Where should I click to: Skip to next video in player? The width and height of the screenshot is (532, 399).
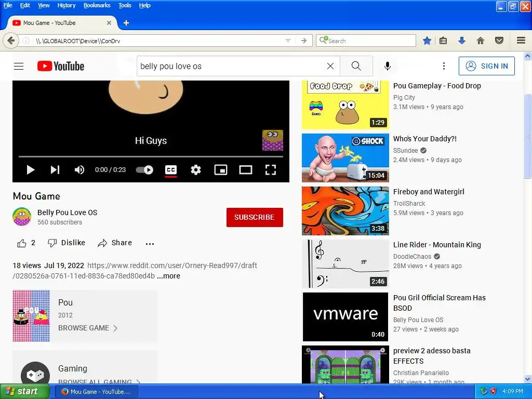55,170
